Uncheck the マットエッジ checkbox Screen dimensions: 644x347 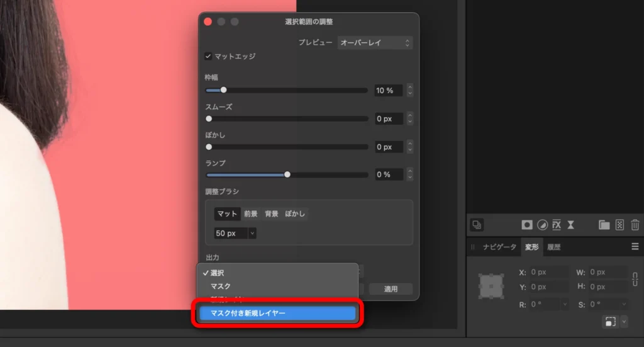(x=208, y=57)
